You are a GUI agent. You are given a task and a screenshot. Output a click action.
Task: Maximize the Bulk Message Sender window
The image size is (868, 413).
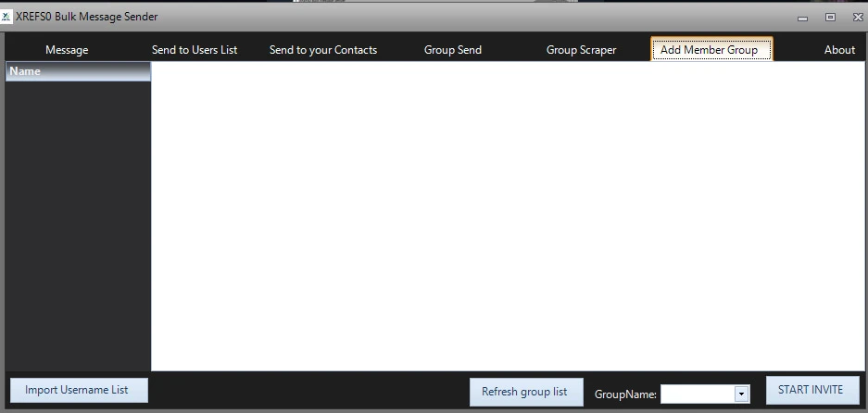coord(830,18)
